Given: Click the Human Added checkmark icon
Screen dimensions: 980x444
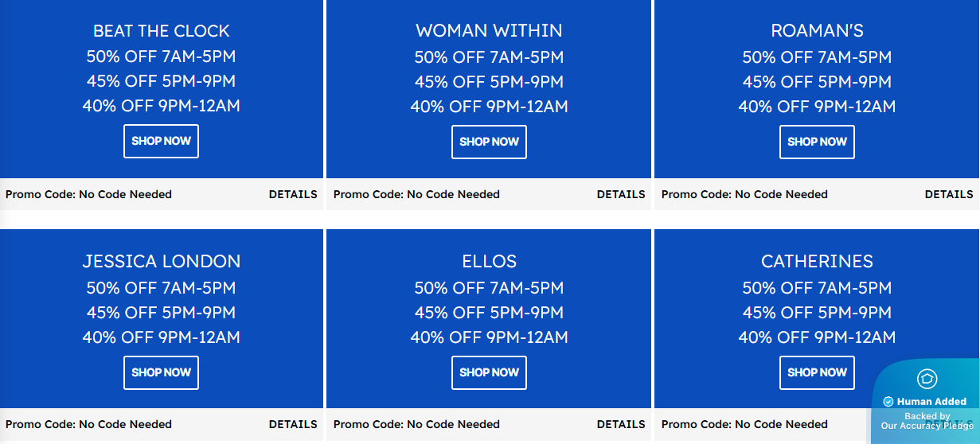Looking at the screenshot, I should [889, 402].
